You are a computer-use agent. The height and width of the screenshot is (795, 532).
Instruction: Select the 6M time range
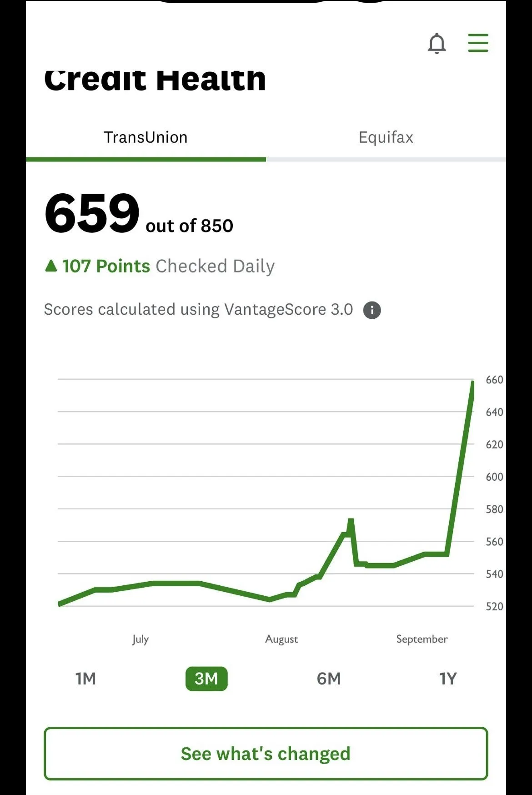coord(329,679)
